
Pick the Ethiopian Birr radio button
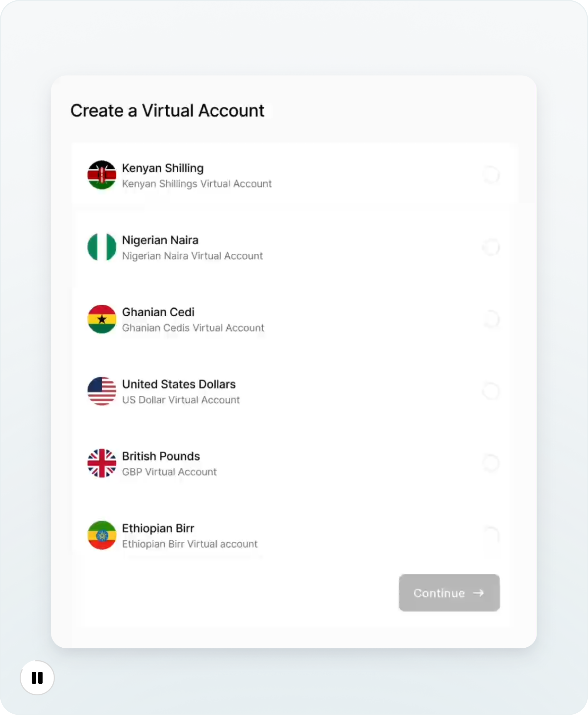point(491,535)
